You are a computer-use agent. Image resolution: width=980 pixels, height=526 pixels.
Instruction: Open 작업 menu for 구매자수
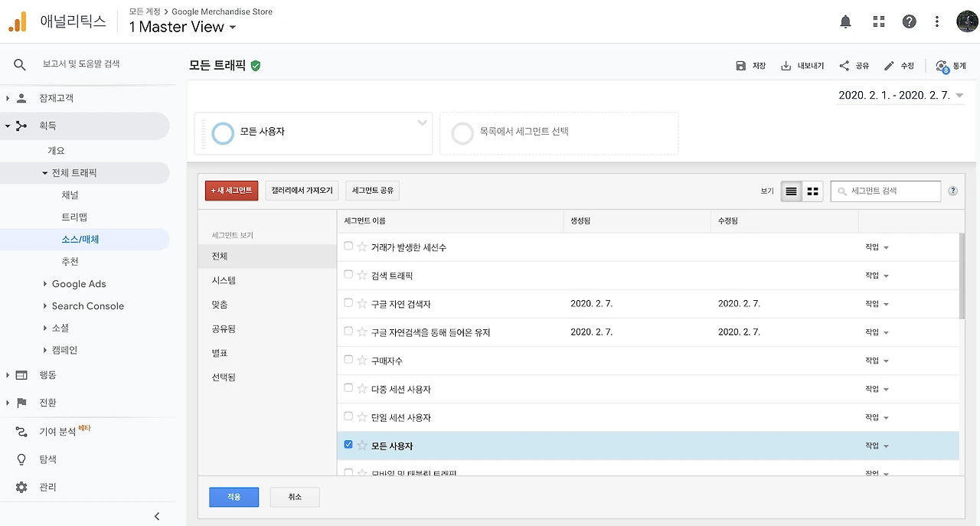(x=877, y=361)
